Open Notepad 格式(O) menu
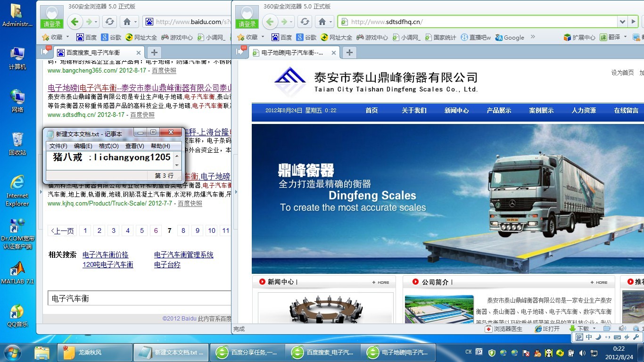Image resolution: width=644 pixels, height=362 pixels. tap(108, 146)
